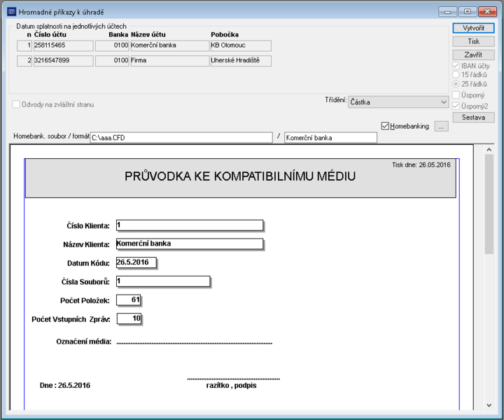Viewport: 504px width, 420px height.
Task: Click bank code field in Firma row
Action: [x=112, y=61]
